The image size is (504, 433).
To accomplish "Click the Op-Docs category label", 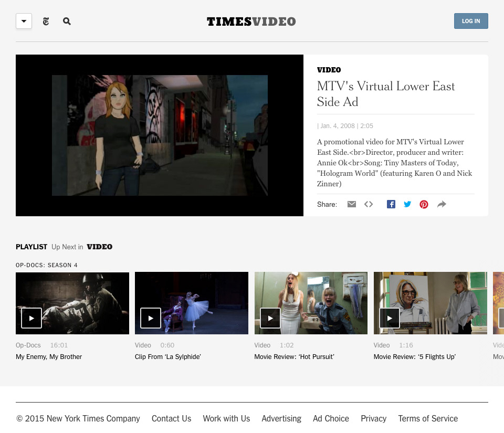I will pos(28,345).
